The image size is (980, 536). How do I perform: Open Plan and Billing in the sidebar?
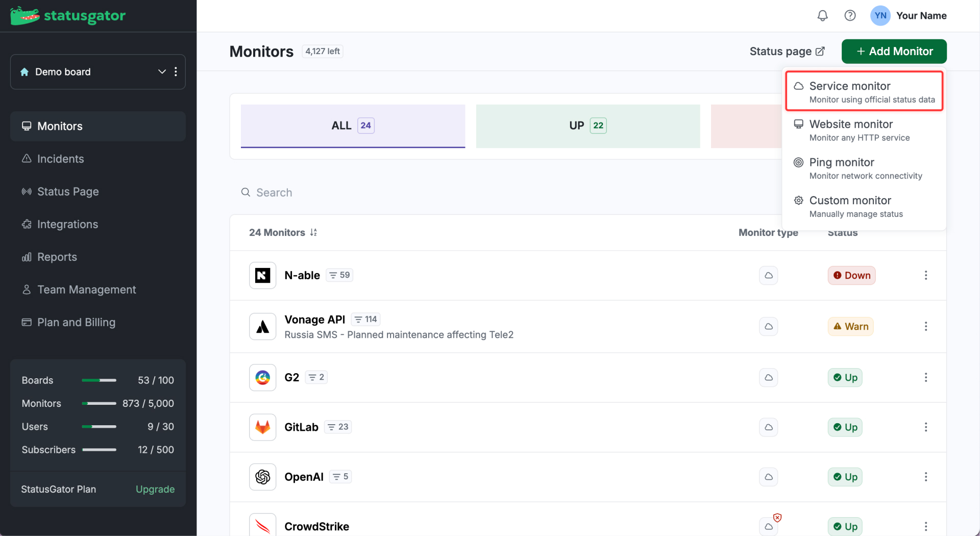coord(98,322)
